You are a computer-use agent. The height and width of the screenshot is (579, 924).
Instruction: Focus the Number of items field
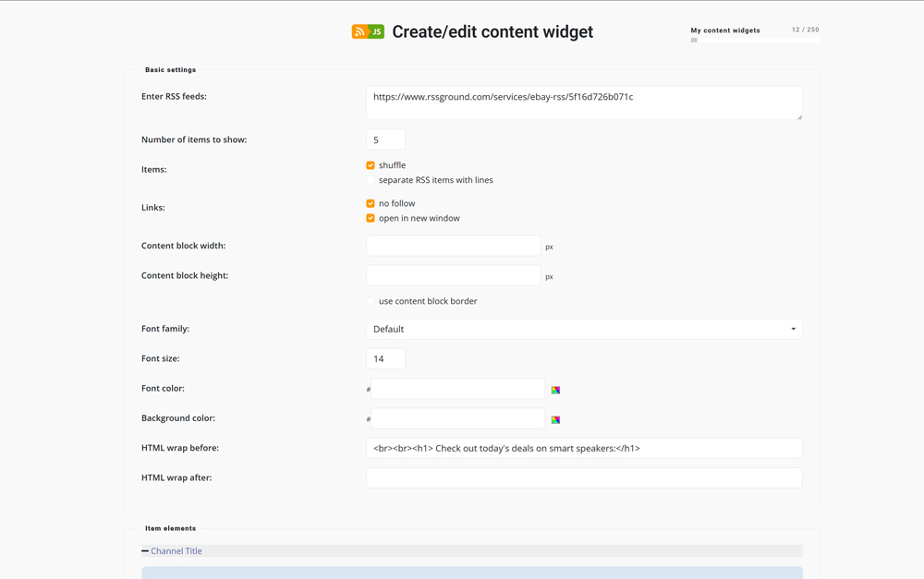click(385, 139)
